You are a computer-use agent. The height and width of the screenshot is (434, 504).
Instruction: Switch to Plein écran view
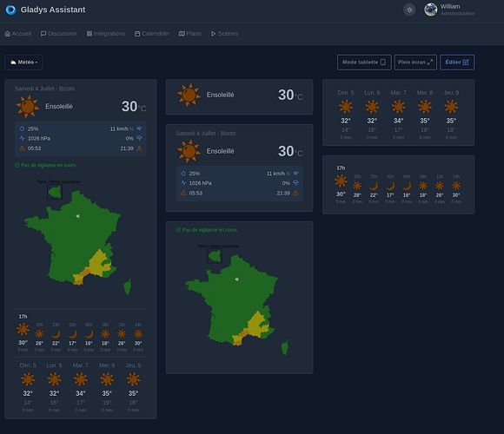tap(415, 62)
